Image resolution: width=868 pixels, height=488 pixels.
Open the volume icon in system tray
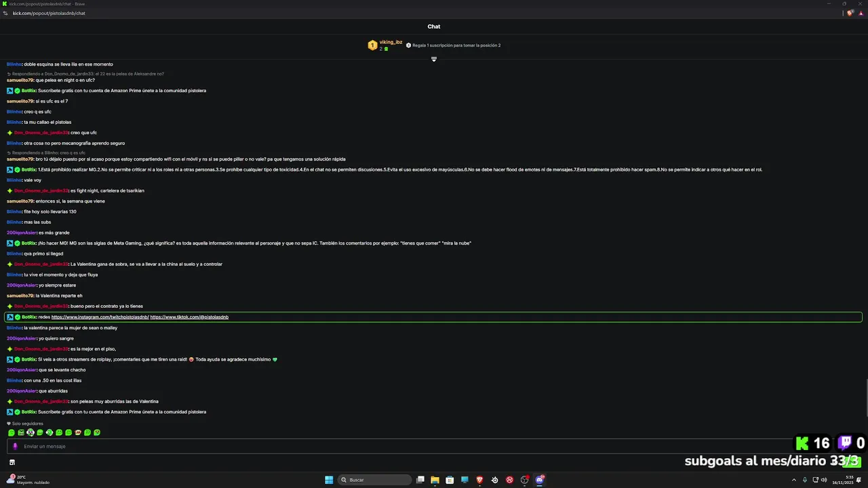824,480
